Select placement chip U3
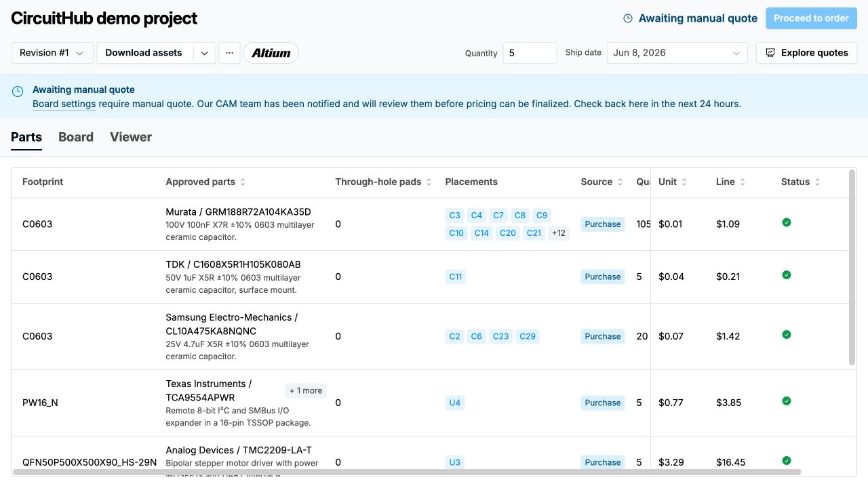 454,462
